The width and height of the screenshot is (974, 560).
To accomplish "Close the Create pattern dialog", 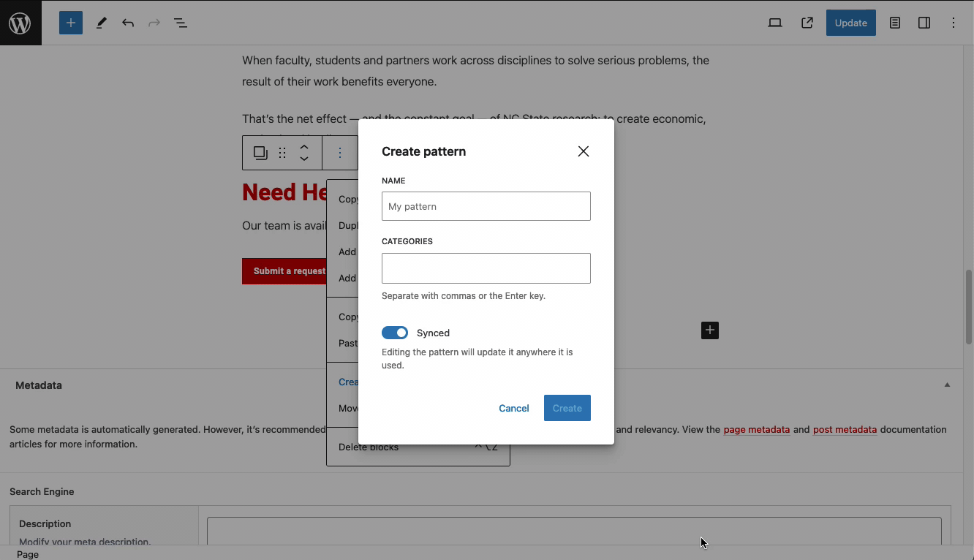I will coord(583,151).
